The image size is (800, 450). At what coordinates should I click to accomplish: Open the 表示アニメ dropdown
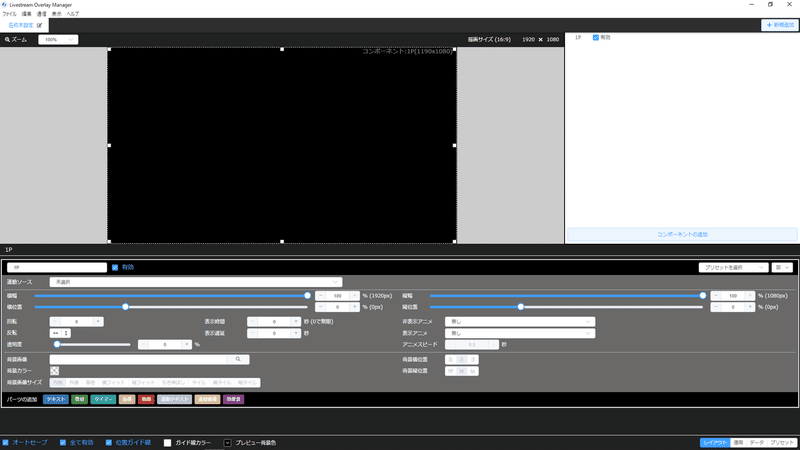click(520, 333)
